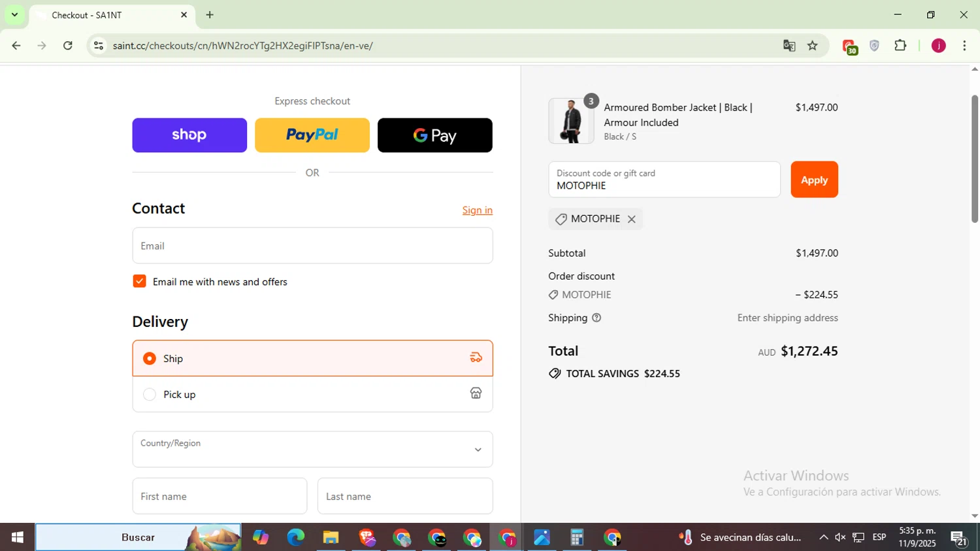Click the Sign in link

point(478,210)
